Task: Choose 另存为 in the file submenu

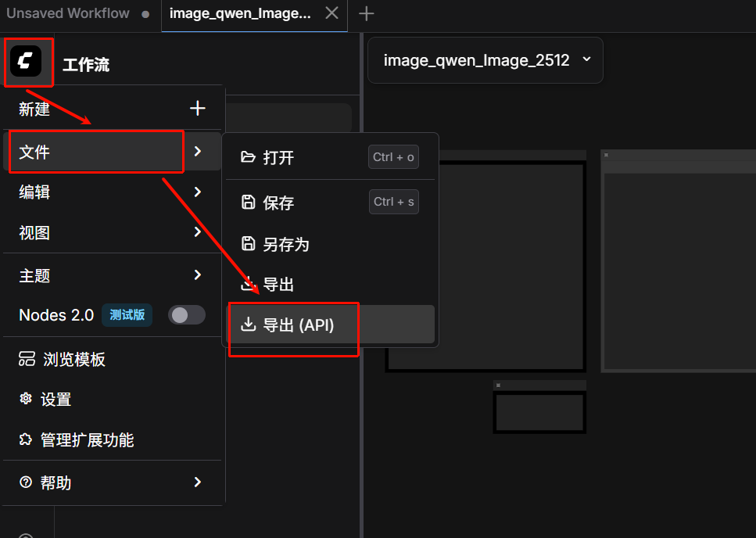Action: pos(330,244)
